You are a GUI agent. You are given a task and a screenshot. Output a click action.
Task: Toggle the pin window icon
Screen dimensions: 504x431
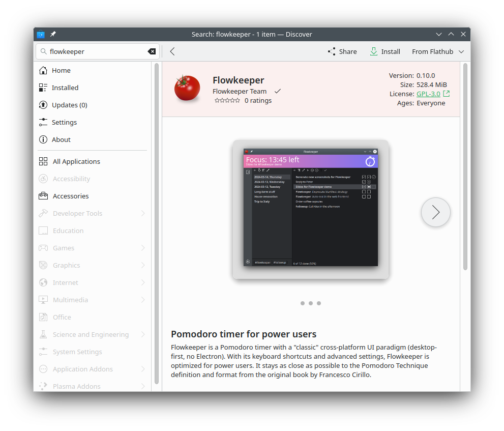(53, 34)
